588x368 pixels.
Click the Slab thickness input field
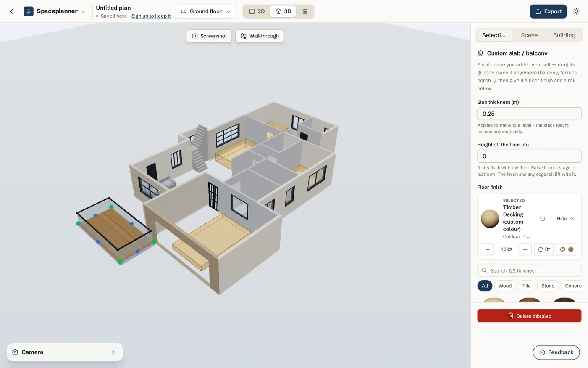point(529,114)
